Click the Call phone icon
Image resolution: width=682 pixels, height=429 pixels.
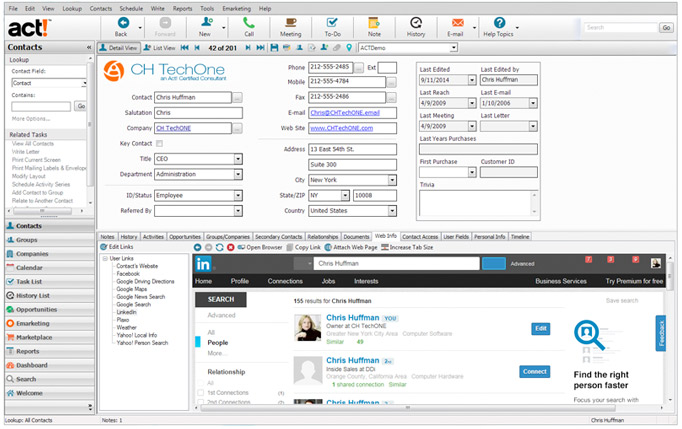(248, 23)
